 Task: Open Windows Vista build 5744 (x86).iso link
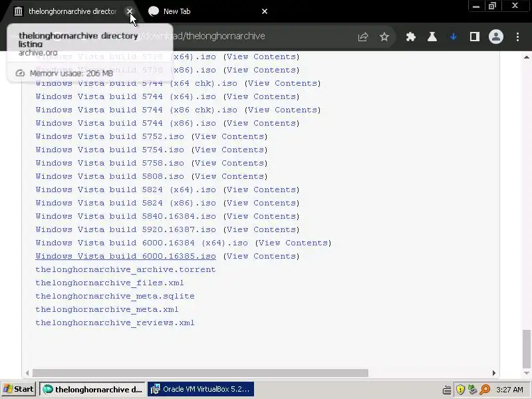(126, 123)
